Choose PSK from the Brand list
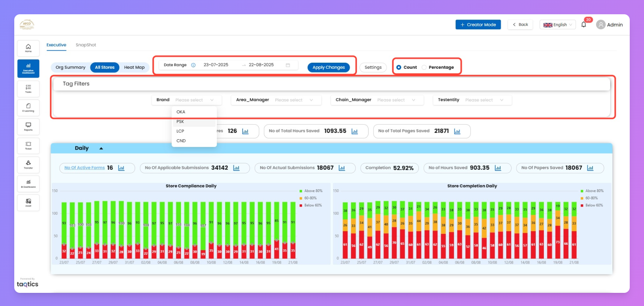This screenshot has height=306, width=644. tap(181, 122)
